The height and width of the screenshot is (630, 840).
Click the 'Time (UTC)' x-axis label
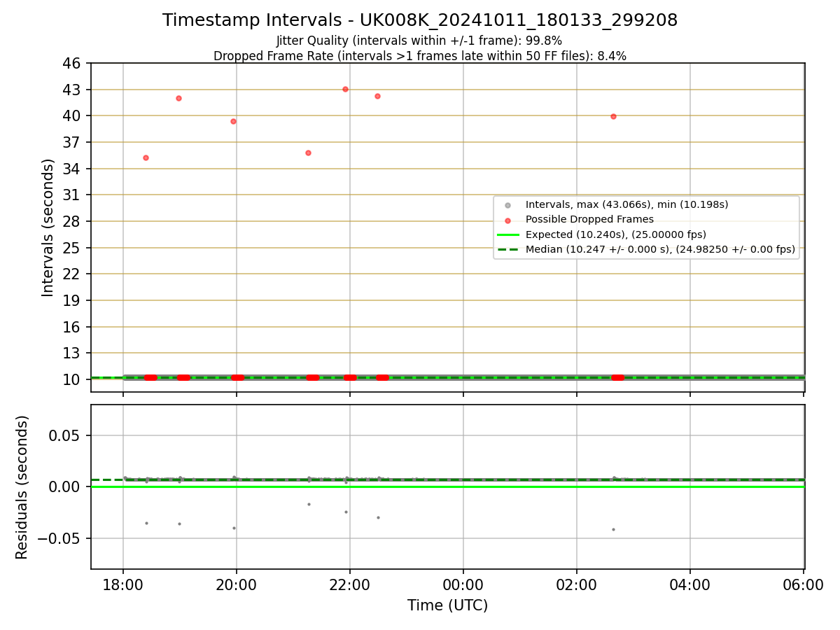coord(448,605)
